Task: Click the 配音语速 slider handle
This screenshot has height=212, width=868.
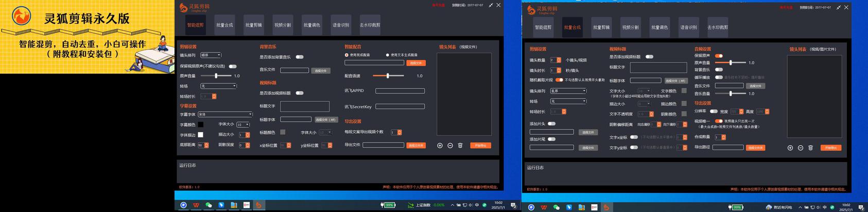Action: (388, 76)
